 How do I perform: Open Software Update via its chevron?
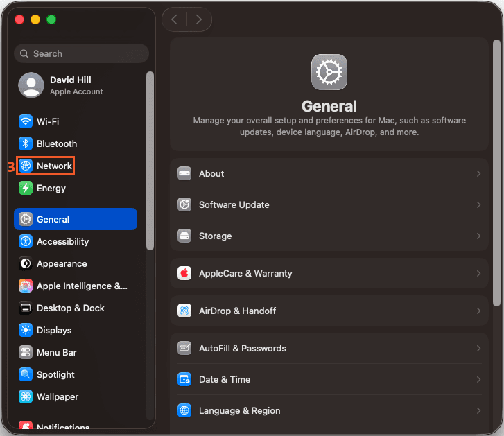[x=478, y=204]
